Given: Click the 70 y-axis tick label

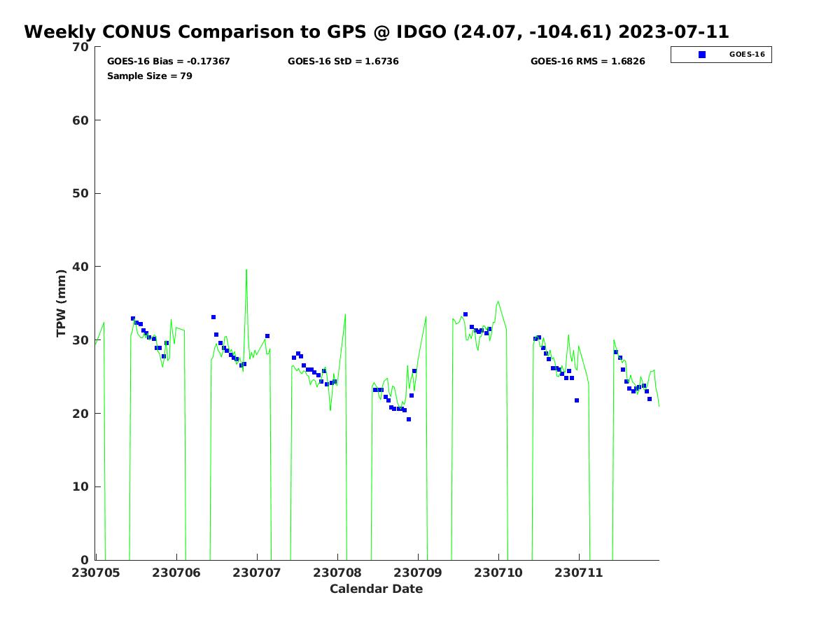Looking at the screenshot, I should (82, 47).
